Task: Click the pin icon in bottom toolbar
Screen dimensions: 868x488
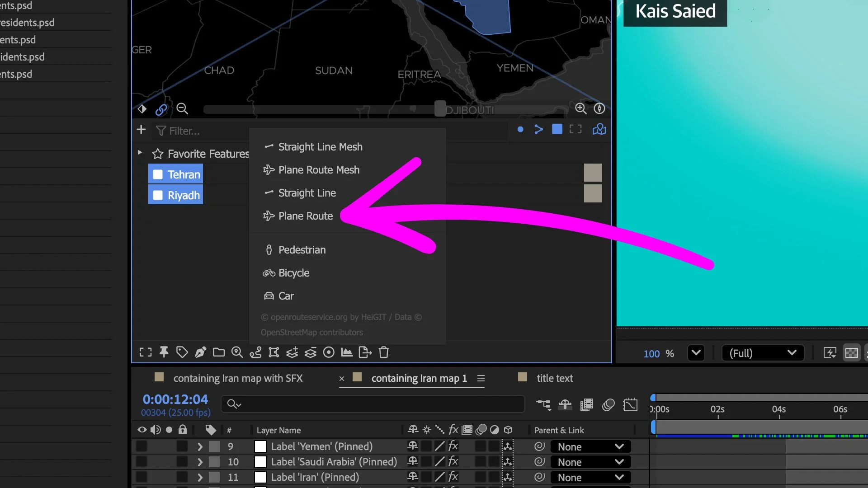Action: (164, 352)
